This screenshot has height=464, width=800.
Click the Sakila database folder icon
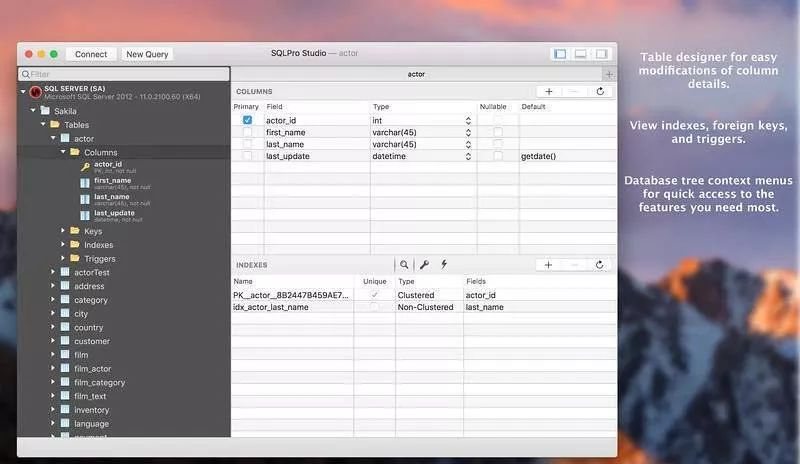[45, 110]
